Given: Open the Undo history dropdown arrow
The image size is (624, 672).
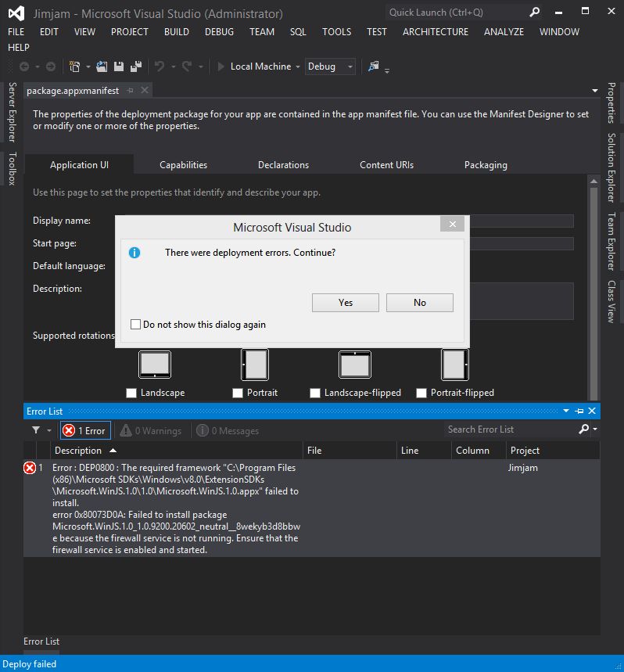Looking at the screenshot, I should point(174,66).
